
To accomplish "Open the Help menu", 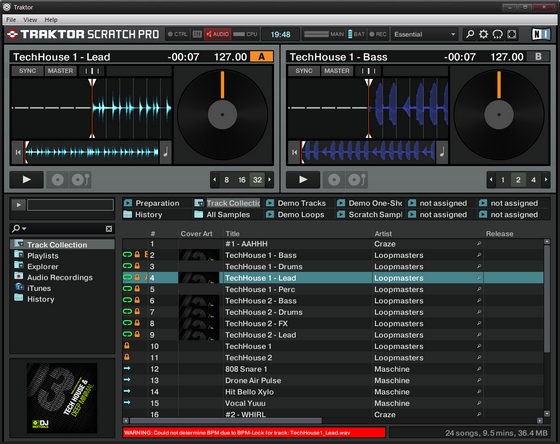I will (x=51, y=20).
